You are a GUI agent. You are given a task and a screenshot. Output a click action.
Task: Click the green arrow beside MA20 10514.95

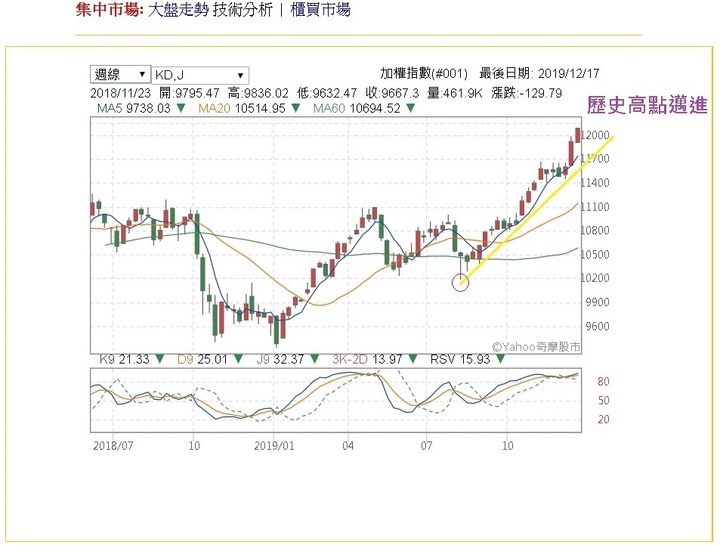pos(296,108)
